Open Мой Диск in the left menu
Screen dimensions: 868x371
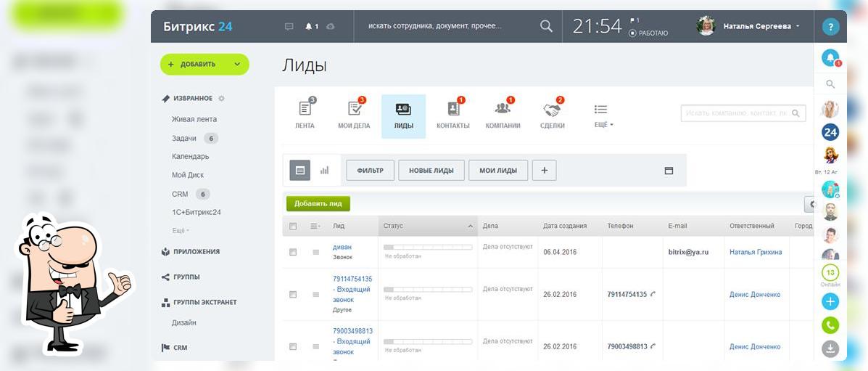(x=188, y=175)
